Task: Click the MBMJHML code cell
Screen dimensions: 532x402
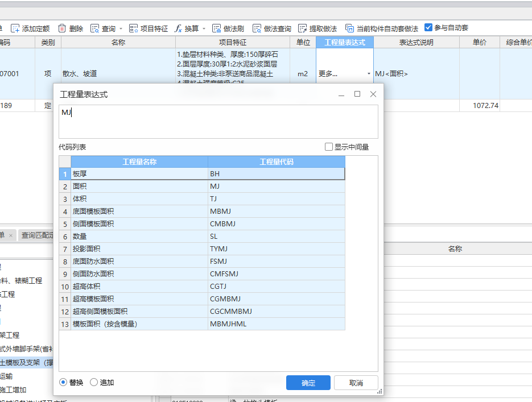Action: point(277,324)
